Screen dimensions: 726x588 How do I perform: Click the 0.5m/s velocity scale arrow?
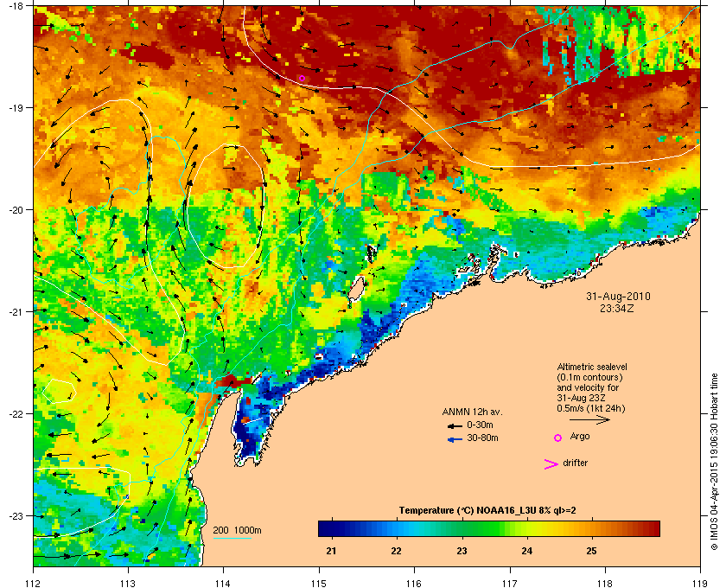[589, 419]
